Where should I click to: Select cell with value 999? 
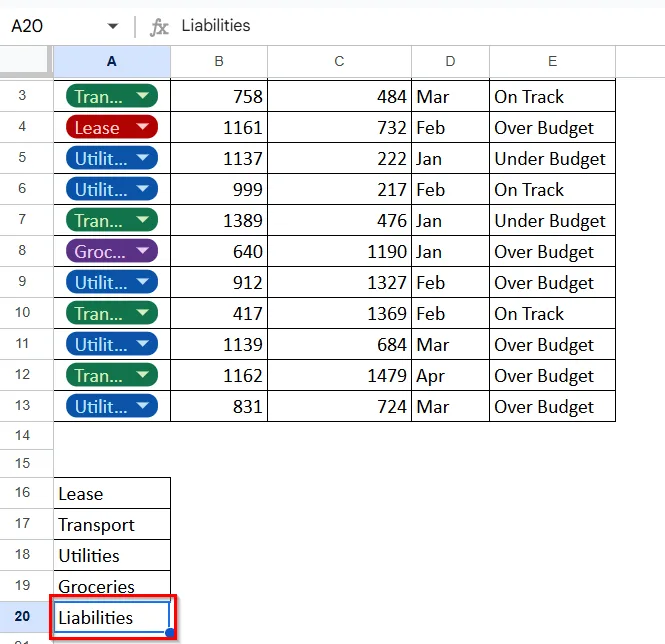pyautogui.click(x=219, y=189)
